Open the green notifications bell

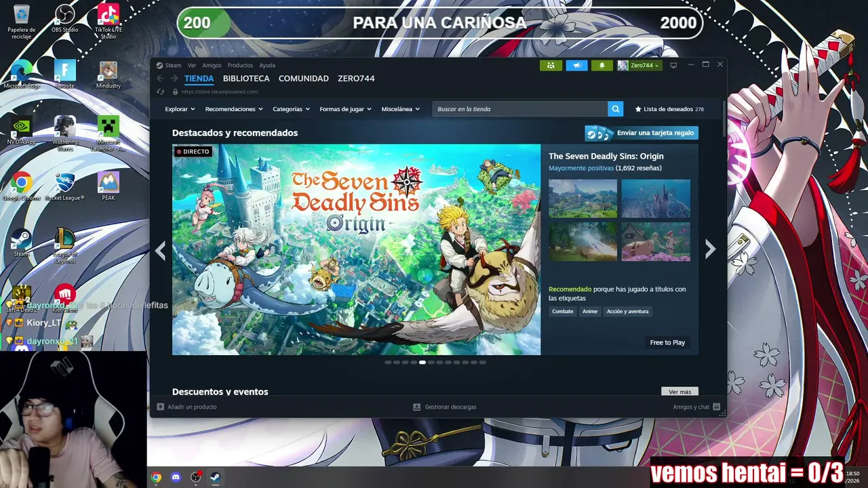coord(601,65)
